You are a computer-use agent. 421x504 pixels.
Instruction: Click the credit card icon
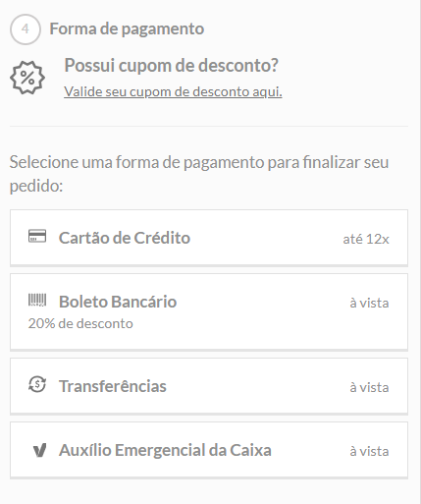coord(37,236)
